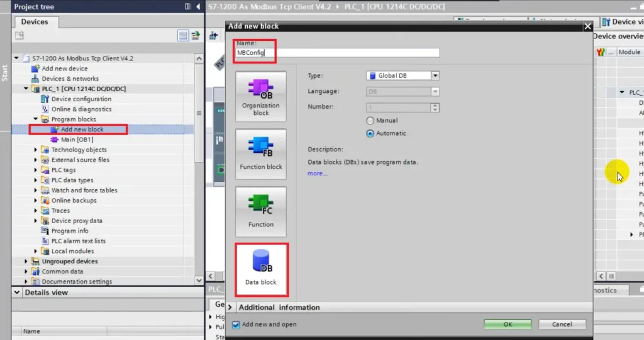The height and width of the screenshot is (340, 644).
Task: Expand the Technology objects node
Action: click(x=36, y=150)
